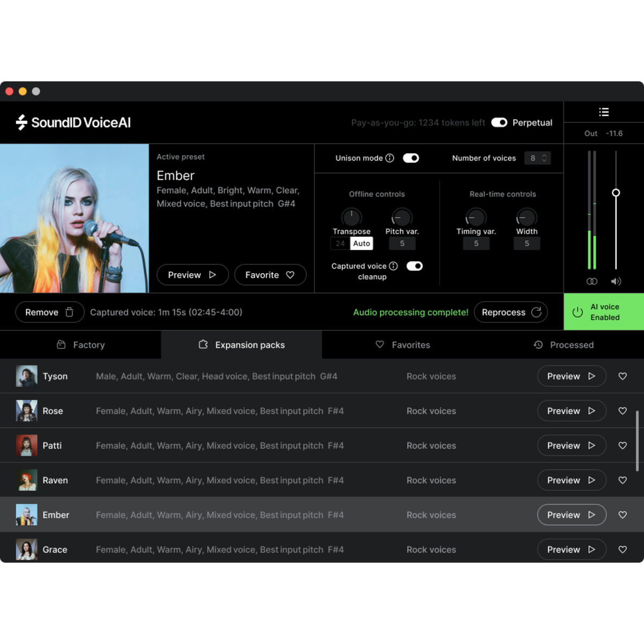The image size is (644, 644).
Task: Enable Auto transpose option
Action: [x=362, y=244]
